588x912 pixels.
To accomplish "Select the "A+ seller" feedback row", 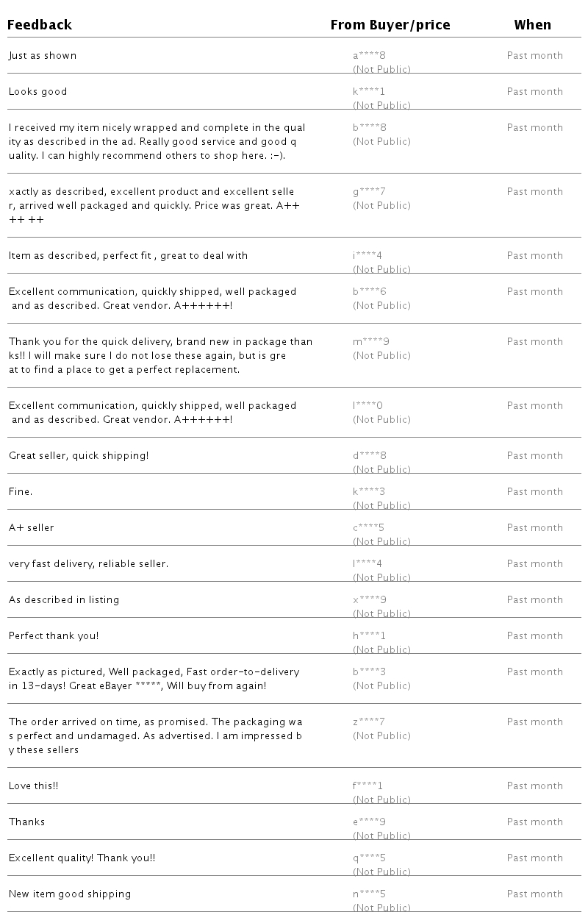I will click(x=32, y=528).
